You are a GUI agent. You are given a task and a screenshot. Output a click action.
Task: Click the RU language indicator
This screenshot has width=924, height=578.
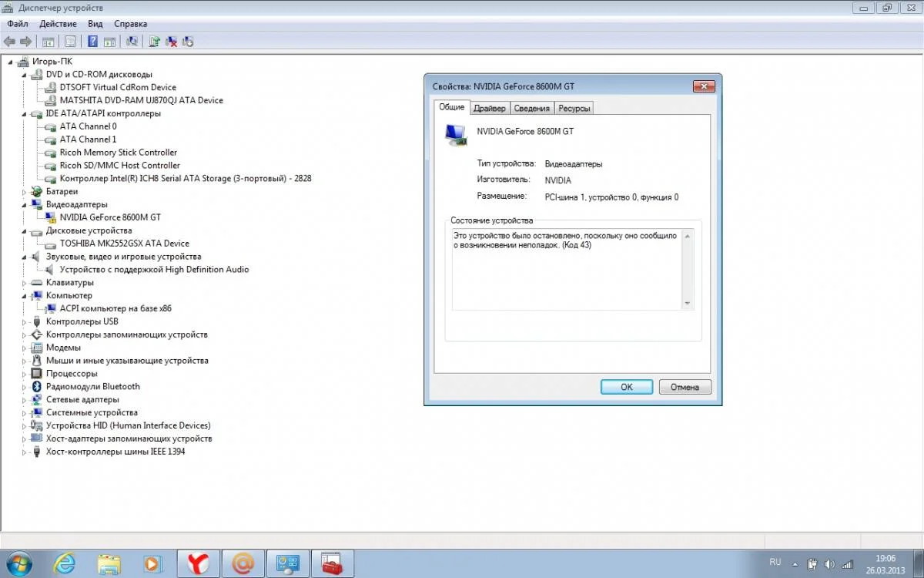click(x=775, y=562)
